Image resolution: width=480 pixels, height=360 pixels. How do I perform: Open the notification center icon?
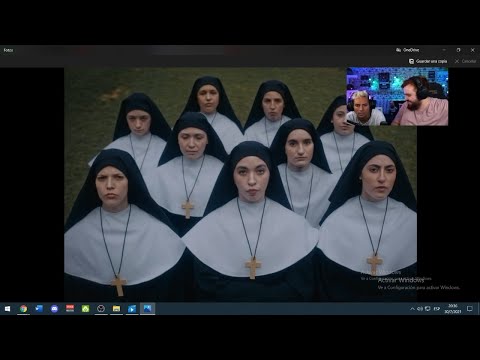click(470, 309)
